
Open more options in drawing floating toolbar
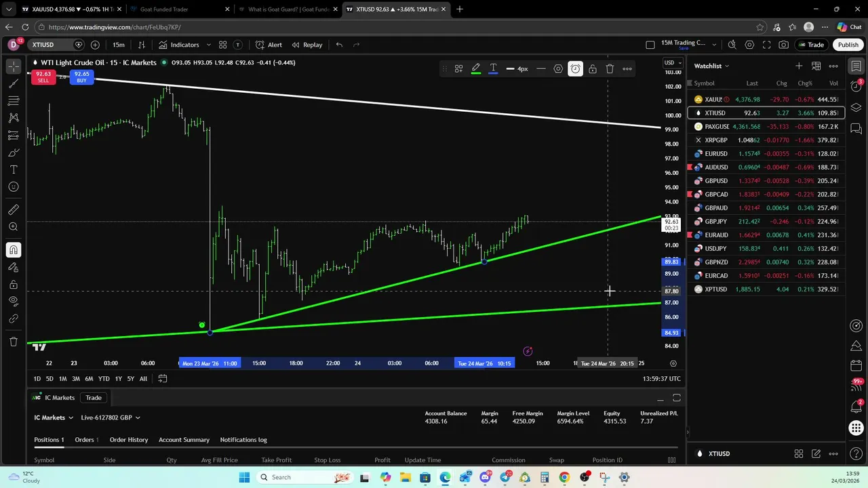627,68
